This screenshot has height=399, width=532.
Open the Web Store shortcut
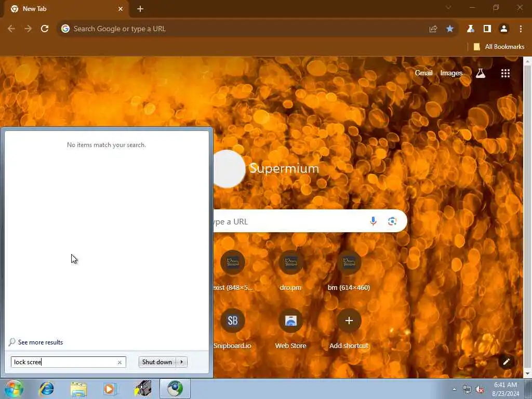coord(291,329)
